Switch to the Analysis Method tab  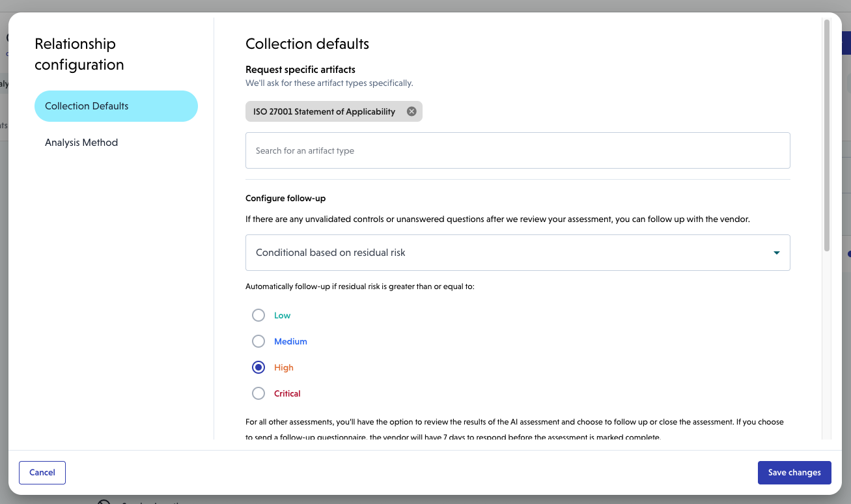81,143
